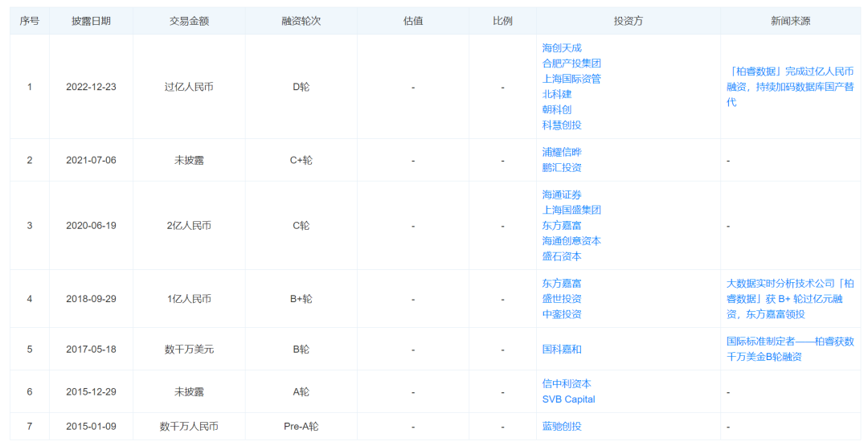868x446 pixels.
Task: Open D-round news article about 柏睿数据
Action: tap(790, 87)
